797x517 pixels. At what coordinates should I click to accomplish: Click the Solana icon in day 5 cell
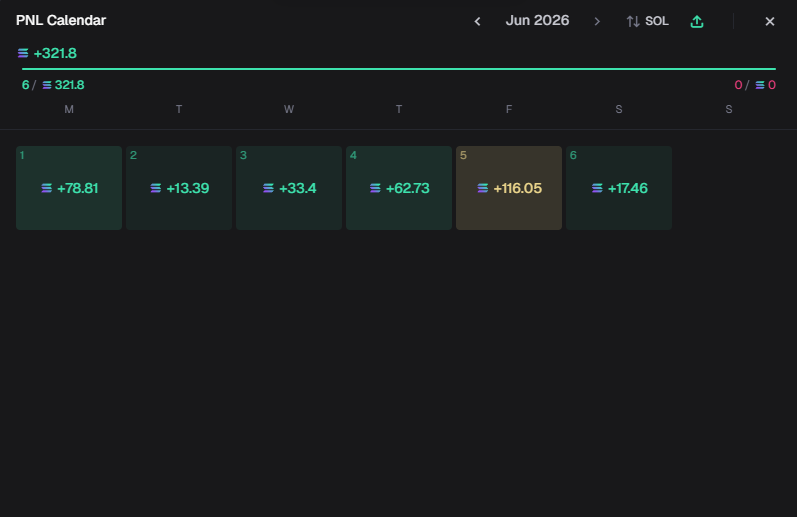pos(483,188)
